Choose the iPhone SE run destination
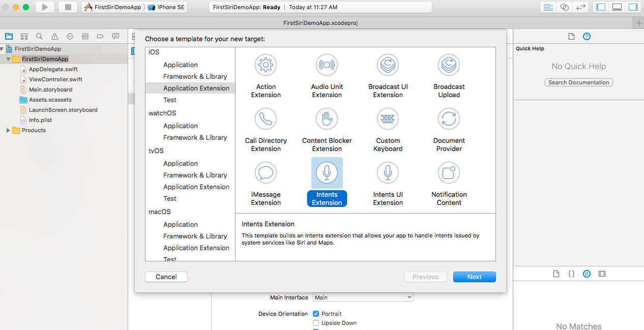The image size is (644, 330). click(166, 7)
